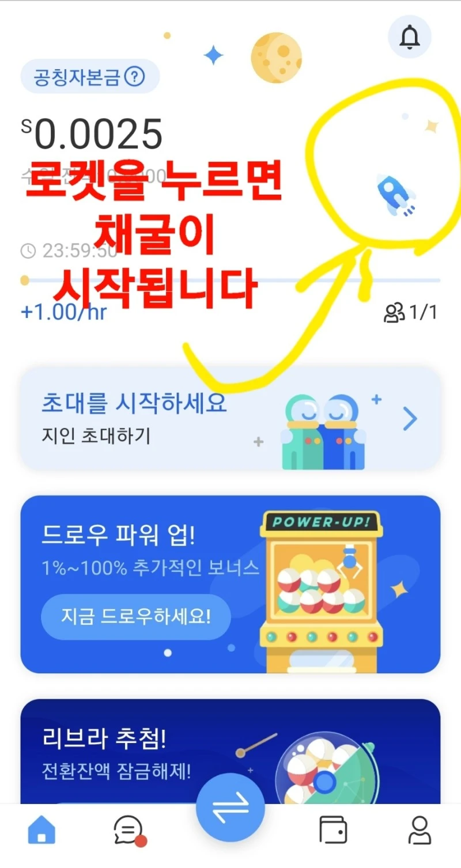The width and height of the screenshot is (461, 868).
Task: Click the question mark beside 공칭자본금
Action: [134, 76]
